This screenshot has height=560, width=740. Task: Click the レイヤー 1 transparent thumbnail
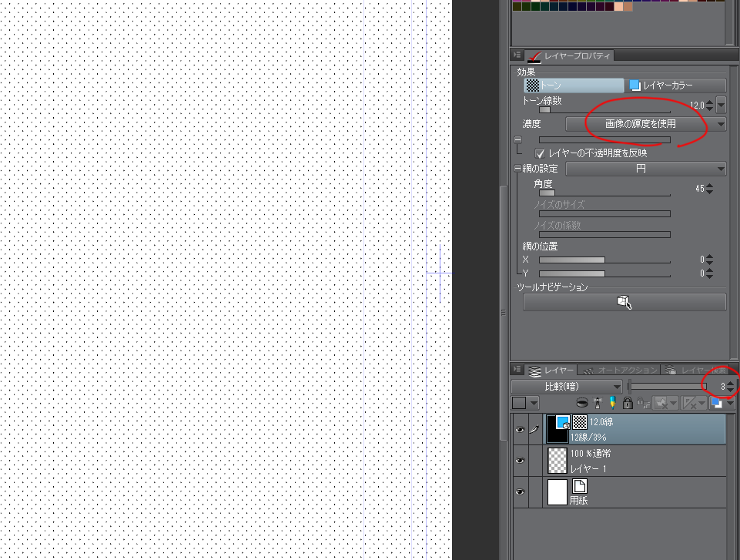click(x=557, y=461)
